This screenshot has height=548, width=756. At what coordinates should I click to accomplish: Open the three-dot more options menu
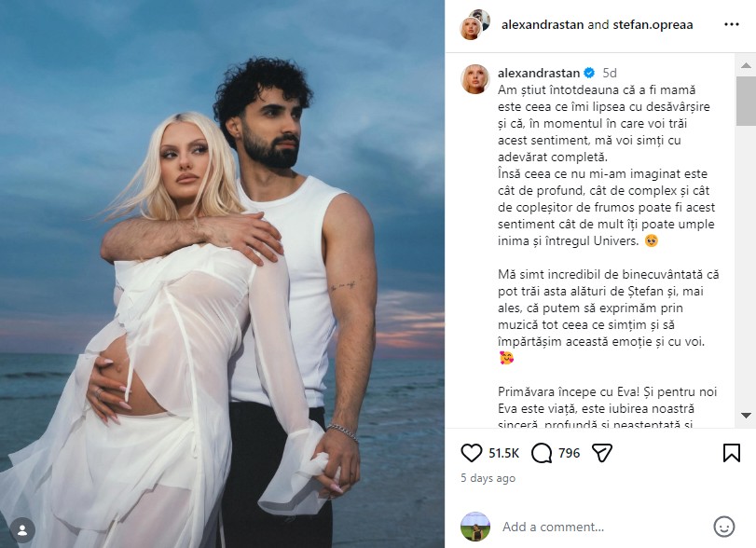(x=732, y=24)
